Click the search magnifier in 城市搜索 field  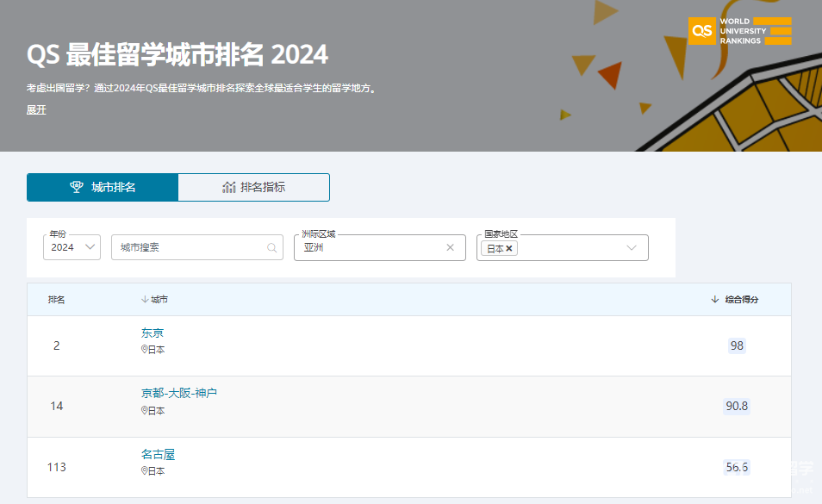[x=271, y=248]
